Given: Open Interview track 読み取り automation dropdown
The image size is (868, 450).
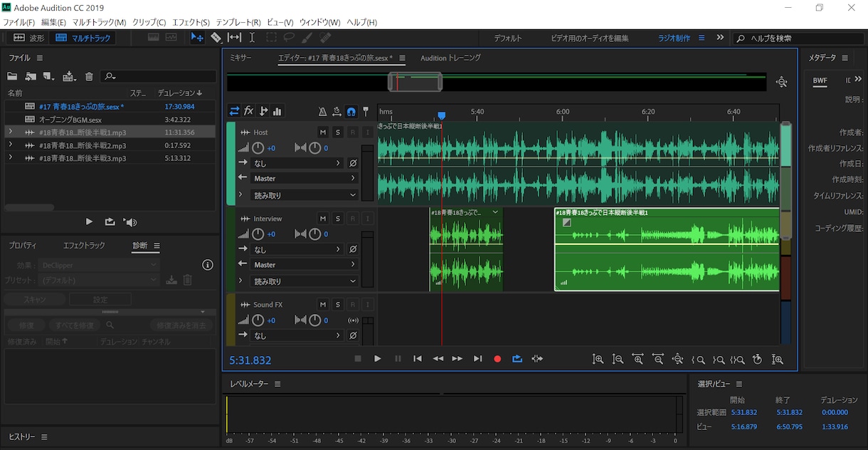Looking at the screenshot, I should coord(304,281).
